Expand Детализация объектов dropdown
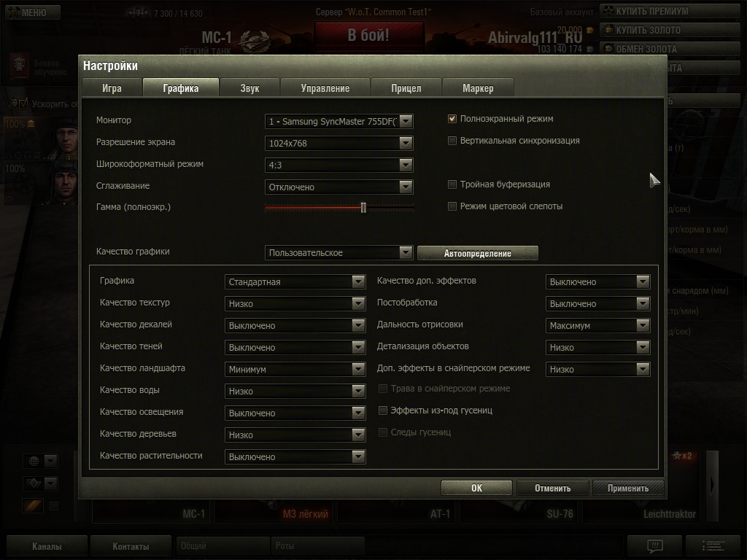 pyautogui.click(x=598, y=348)
